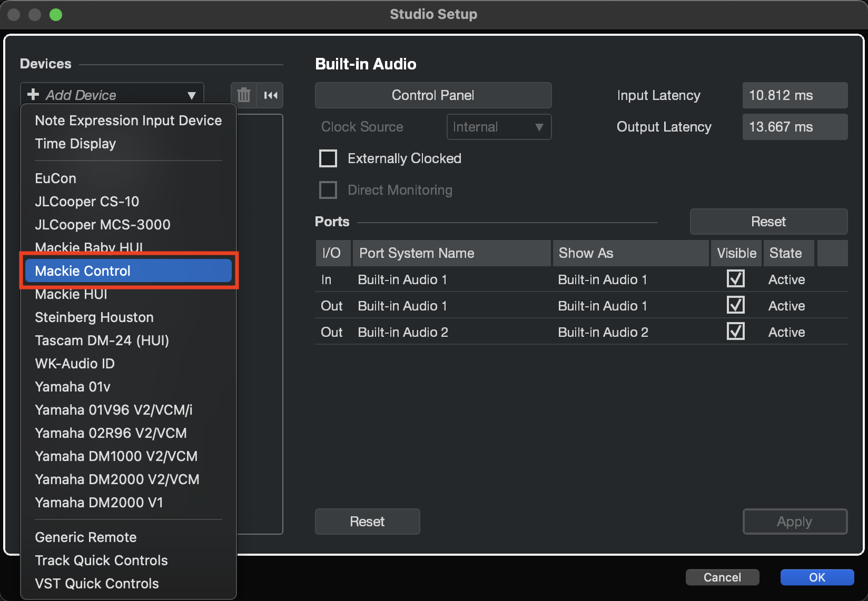Click the Port System Name column header
868x601 pixels.
pyautogui.click(x=452, y=253)
